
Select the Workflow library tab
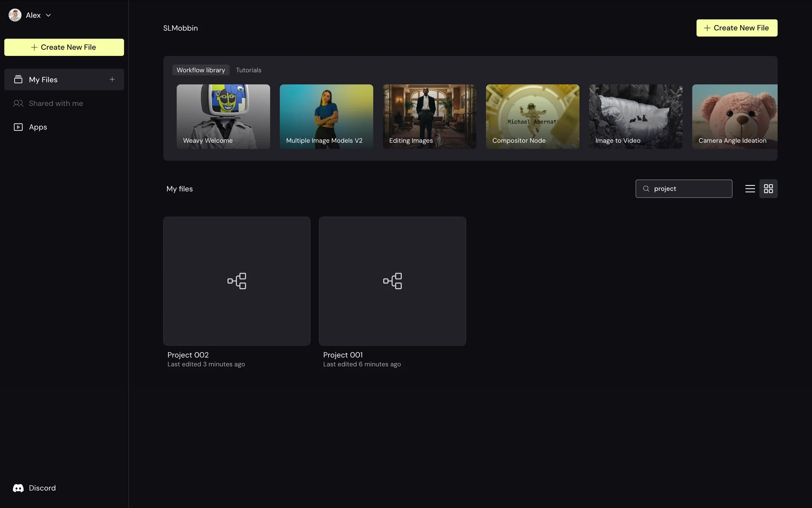coord(201,70)
